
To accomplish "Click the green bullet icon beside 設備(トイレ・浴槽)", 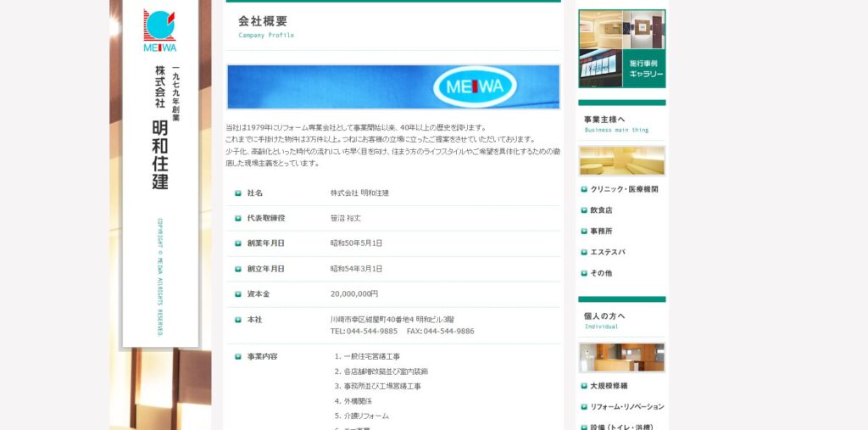I will pyautogui.click(x=584, y=427).
